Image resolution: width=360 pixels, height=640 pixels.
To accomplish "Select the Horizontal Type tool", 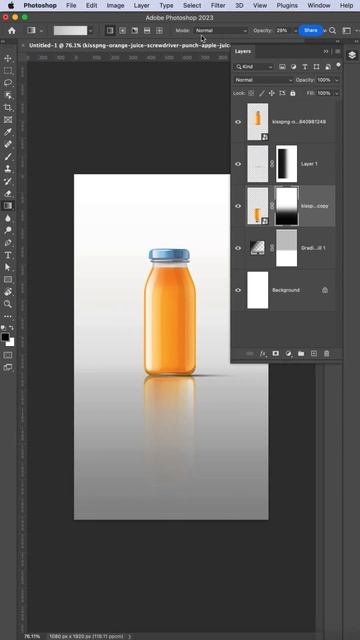I will [x=8, y=255].
